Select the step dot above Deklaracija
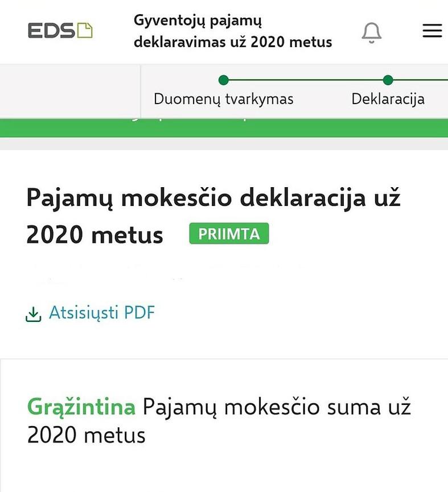This screenshot has height=492, width=448. point(388,80)
